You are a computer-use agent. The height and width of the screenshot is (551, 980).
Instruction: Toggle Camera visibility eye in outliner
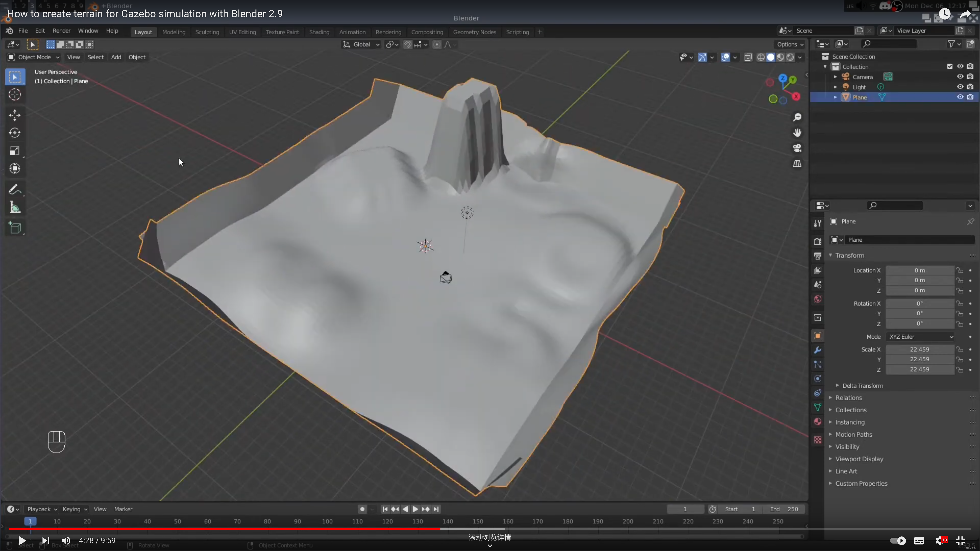[960, 77]
